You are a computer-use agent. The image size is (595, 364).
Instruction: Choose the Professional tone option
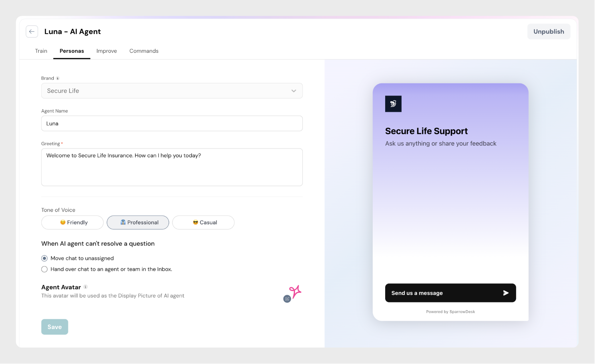(138, 222)
